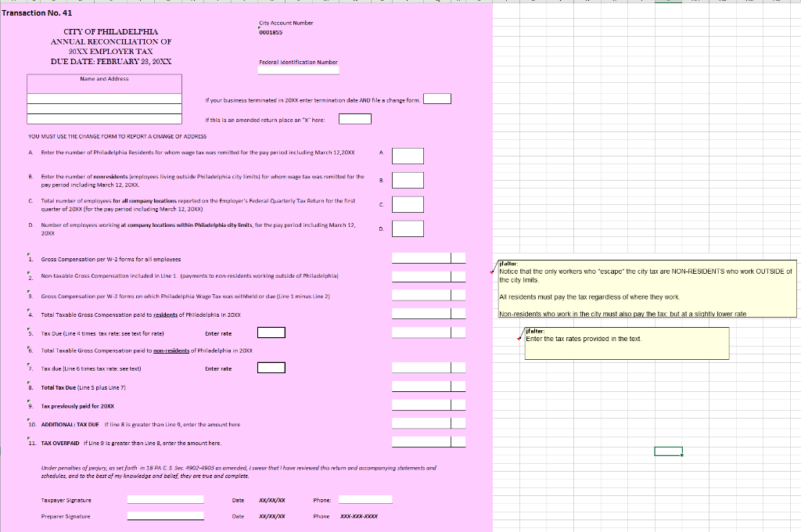Select box B for nonresidents employee count
The height and width of the screenshot is (532, 801).
[408, 180]
